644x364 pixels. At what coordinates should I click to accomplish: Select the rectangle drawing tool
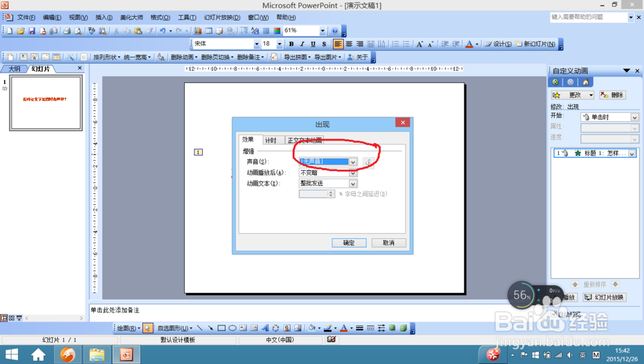(222, 328)
